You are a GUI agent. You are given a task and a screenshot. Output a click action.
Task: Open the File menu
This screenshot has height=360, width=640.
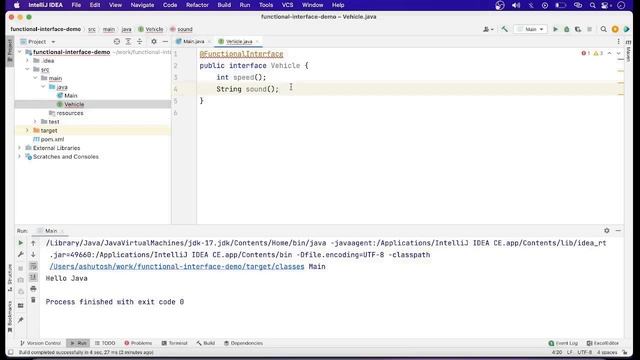tap(76, 5)
